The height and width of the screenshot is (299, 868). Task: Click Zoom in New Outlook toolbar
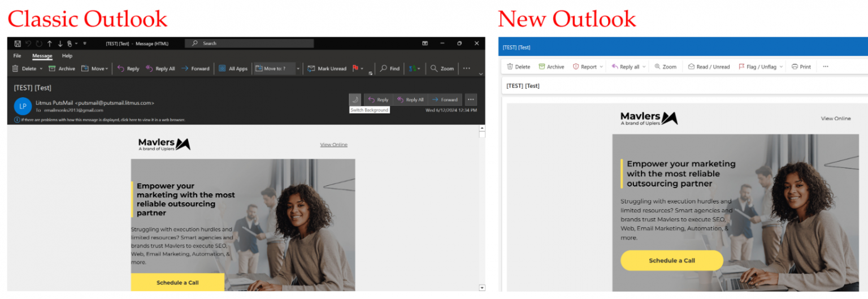tap(665, 67)
